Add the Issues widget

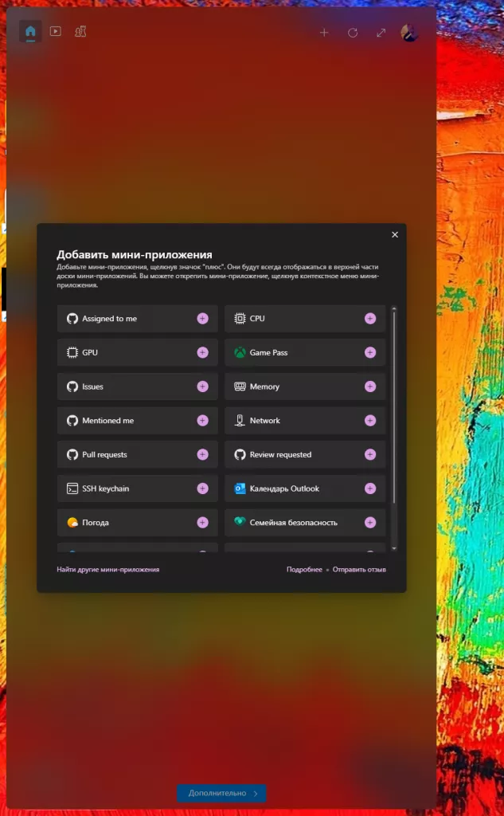click(202, 386)
